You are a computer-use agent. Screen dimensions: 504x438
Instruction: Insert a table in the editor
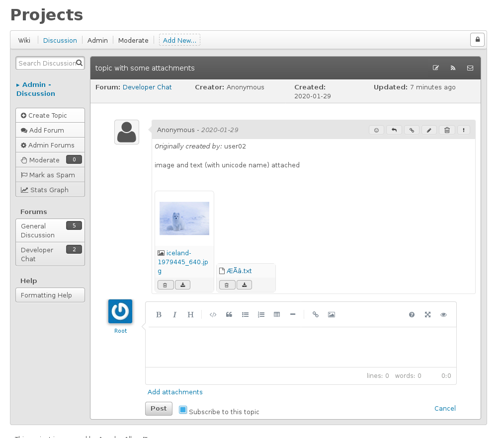pos(277,314)
